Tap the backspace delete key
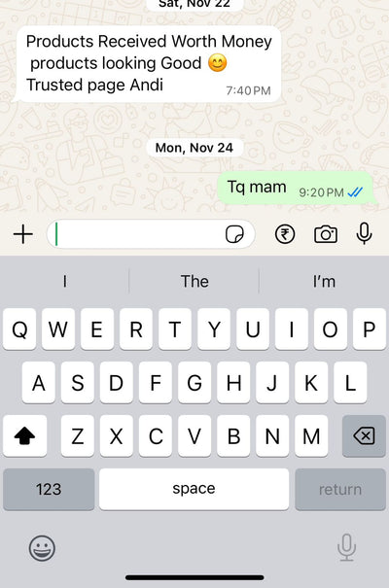Screen dimensions: 389x588 pyautogui.click(x=364, y=435)
